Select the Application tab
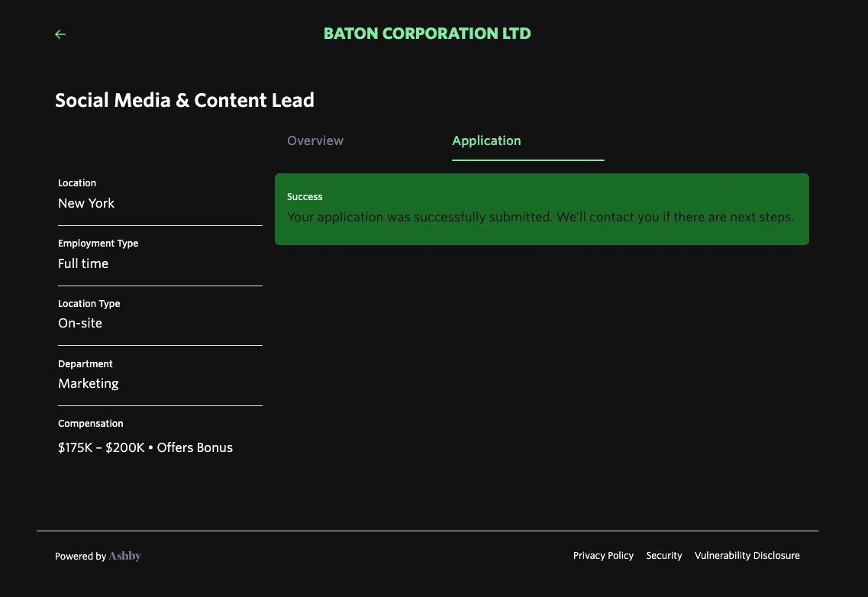The width and height of the screenshot is (868, 597). [x=486, y=140]
